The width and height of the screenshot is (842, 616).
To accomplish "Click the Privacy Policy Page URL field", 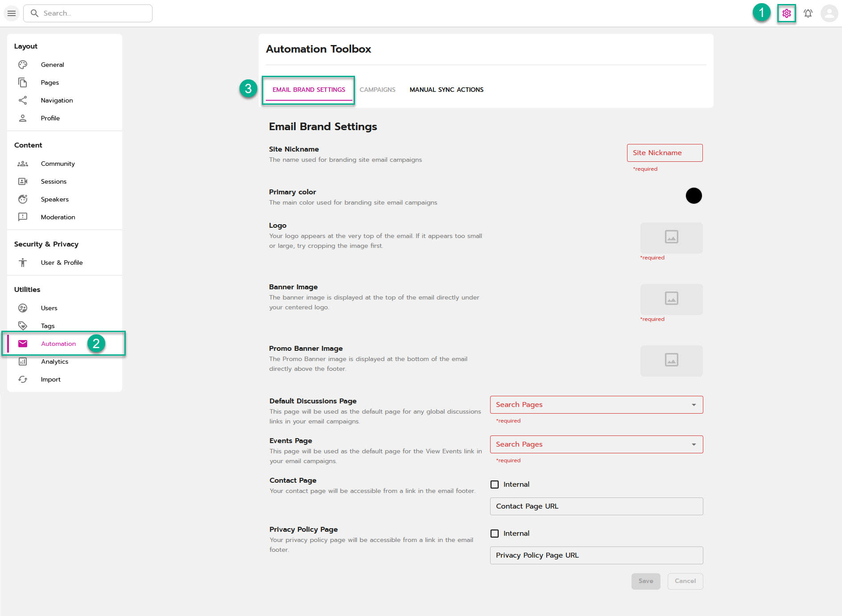I will 596,555.
